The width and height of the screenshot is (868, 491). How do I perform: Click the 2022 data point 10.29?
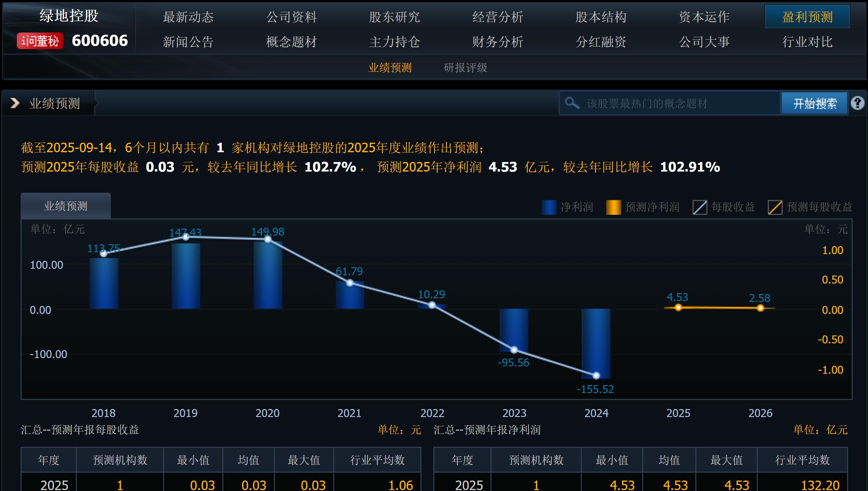(432, 305)
